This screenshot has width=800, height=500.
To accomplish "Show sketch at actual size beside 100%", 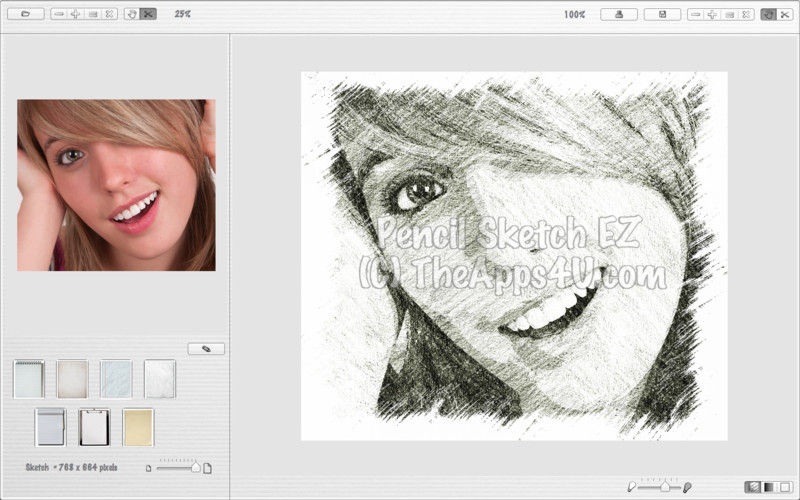I will (746, 14).
